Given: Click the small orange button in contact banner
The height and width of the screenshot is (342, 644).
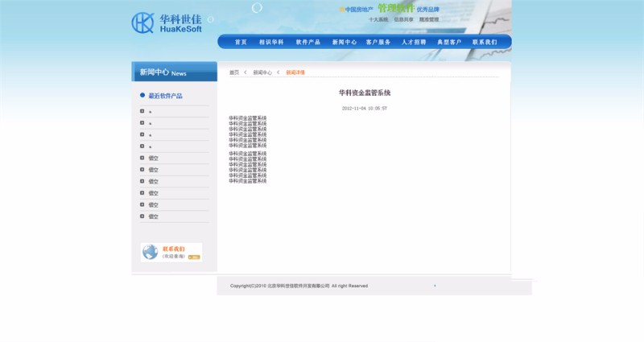Looking at the screenshot, I should tap(194, 258).
